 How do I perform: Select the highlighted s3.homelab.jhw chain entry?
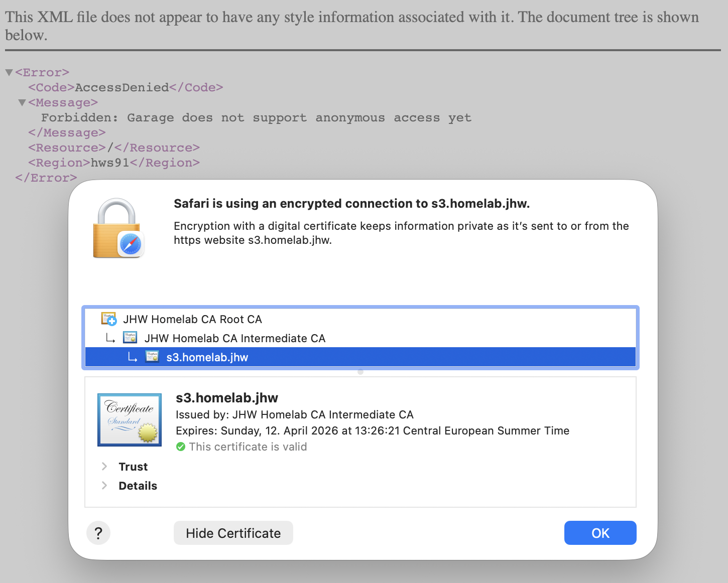(207, 357)
